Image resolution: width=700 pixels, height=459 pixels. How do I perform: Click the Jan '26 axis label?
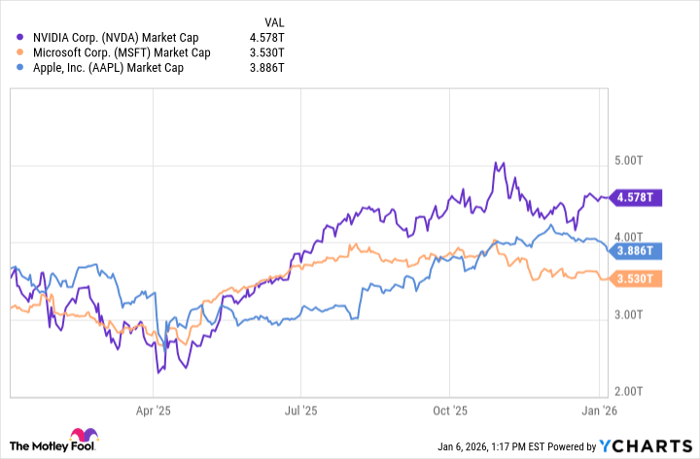click(598, 410)
